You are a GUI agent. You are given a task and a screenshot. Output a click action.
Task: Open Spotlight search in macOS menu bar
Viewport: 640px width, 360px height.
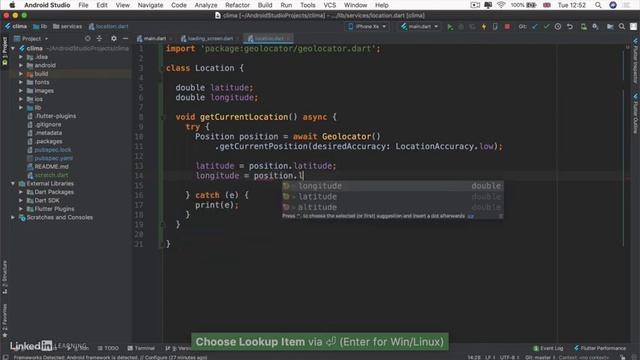click(598, 5)
